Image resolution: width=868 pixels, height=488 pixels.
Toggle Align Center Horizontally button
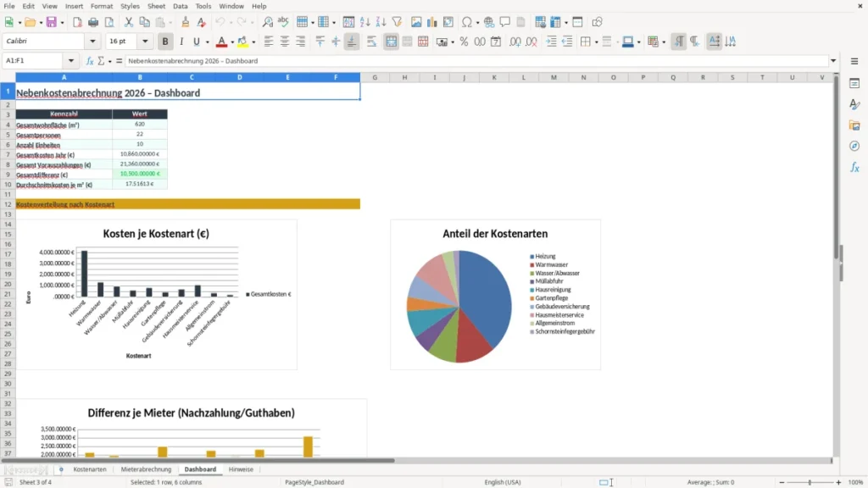[x=285, y=42]
